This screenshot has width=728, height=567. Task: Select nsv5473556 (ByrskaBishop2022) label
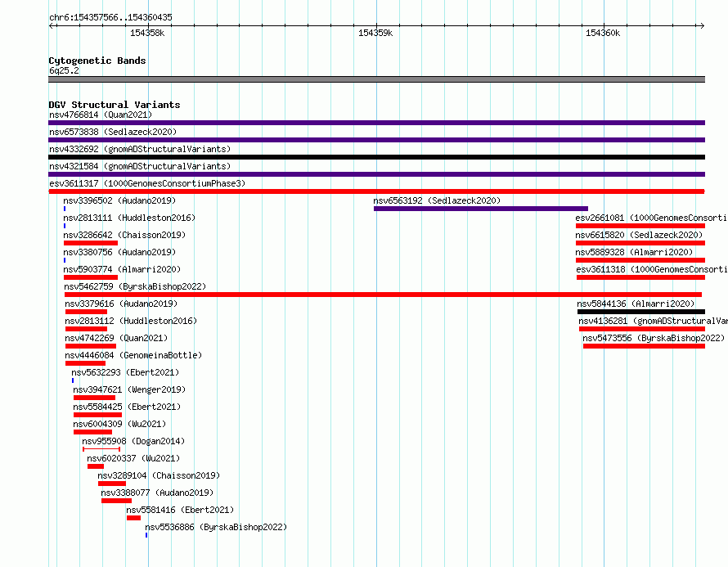click(x=654, y=338)
